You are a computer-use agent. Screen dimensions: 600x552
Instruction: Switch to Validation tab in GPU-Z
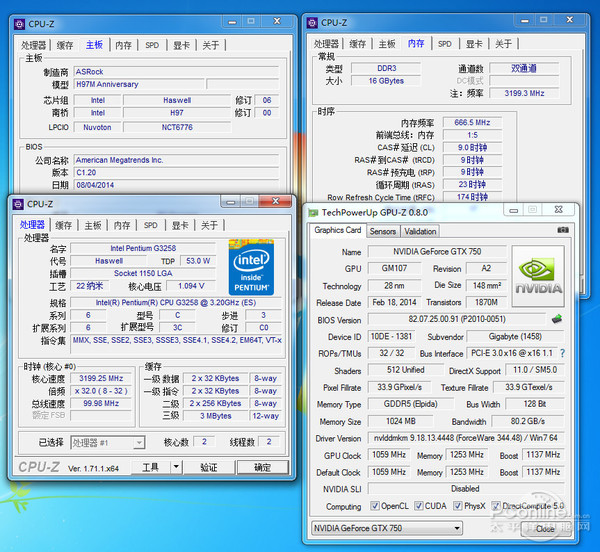click(420, 231)
